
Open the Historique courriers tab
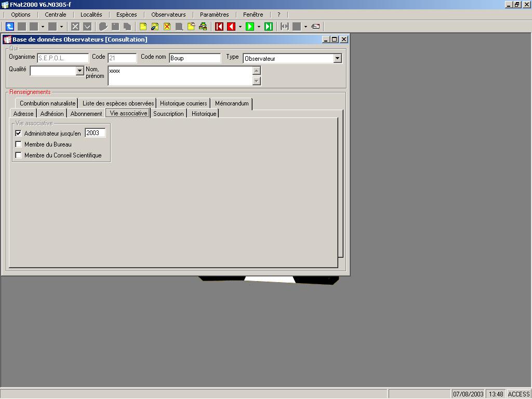tap(183, 103)
